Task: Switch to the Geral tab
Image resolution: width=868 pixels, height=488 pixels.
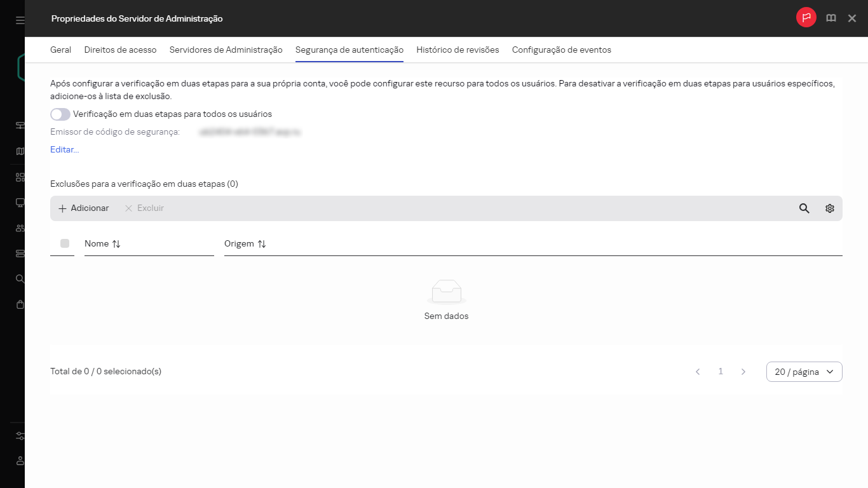Action: tap(60, 50)
